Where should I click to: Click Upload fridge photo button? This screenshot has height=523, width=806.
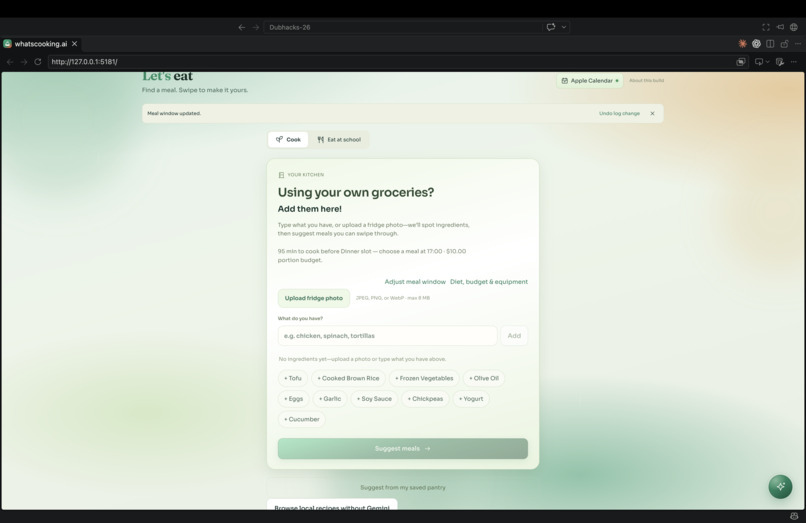point(314,298)
